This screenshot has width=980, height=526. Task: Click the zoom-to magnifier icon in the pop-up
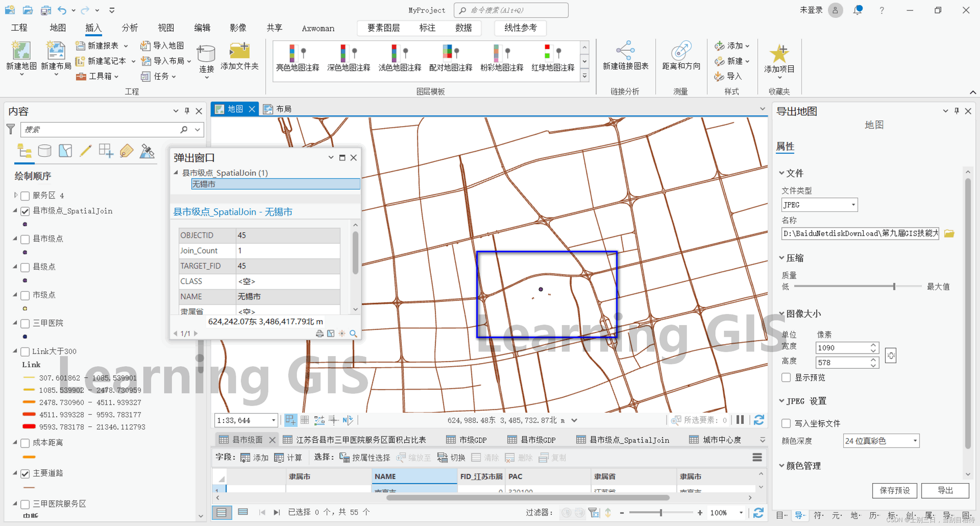[x=353, y=334]
